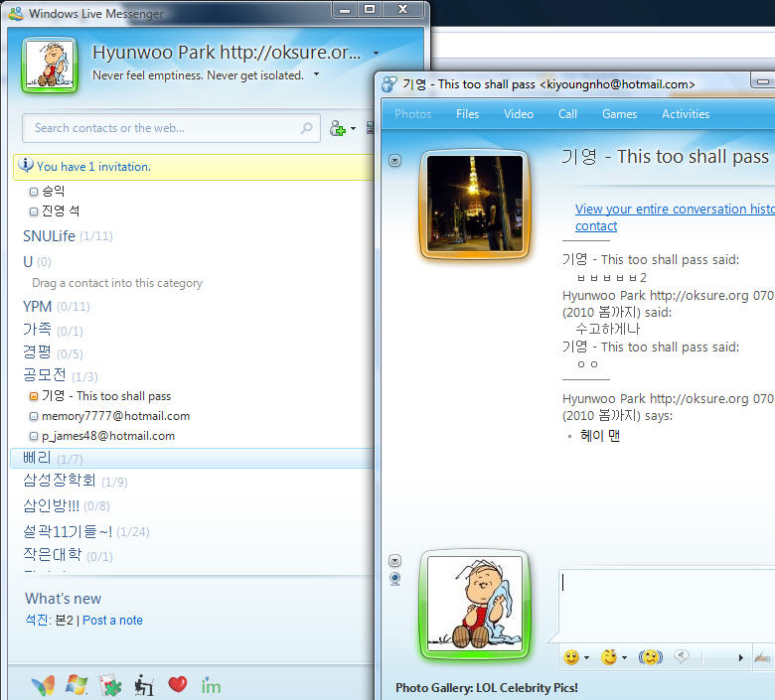Select contact memory7777@hotmail.com

[x=115, y=416]
